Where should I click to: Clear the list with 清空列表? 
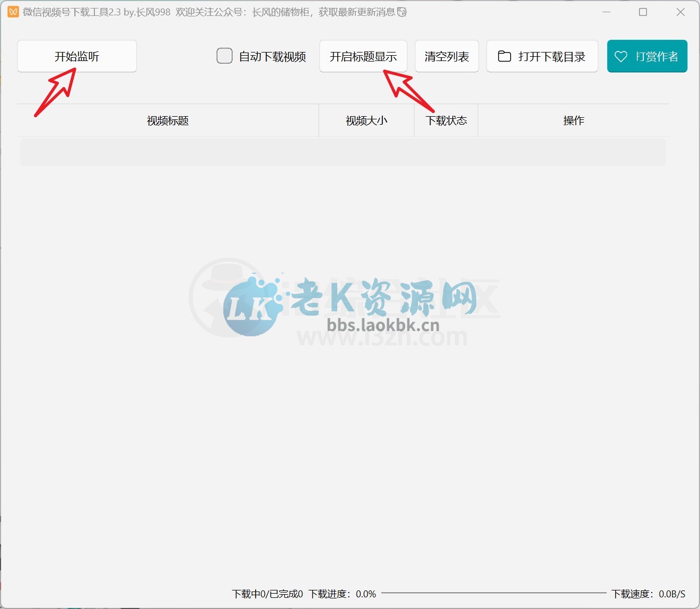pos(447,56)
